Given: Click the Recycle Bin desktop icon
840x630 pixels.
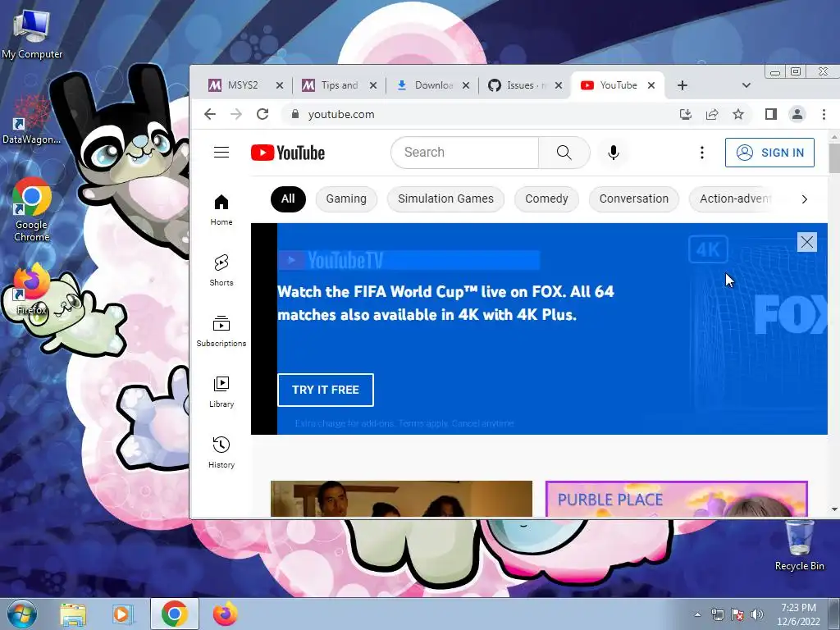Looking at the screenshot, I should tap(799, 545).
